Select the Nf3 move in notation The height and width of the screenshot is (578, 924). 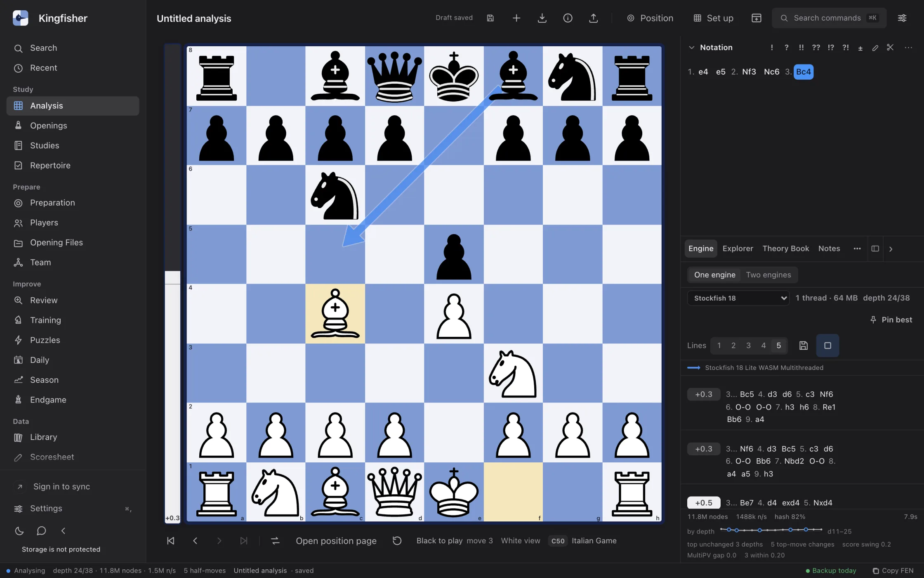pos(749,72)
